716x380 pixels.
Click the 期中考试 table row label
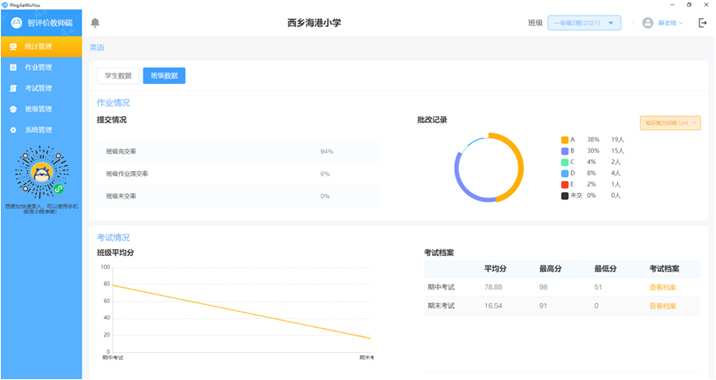click(x=441, y=287)
